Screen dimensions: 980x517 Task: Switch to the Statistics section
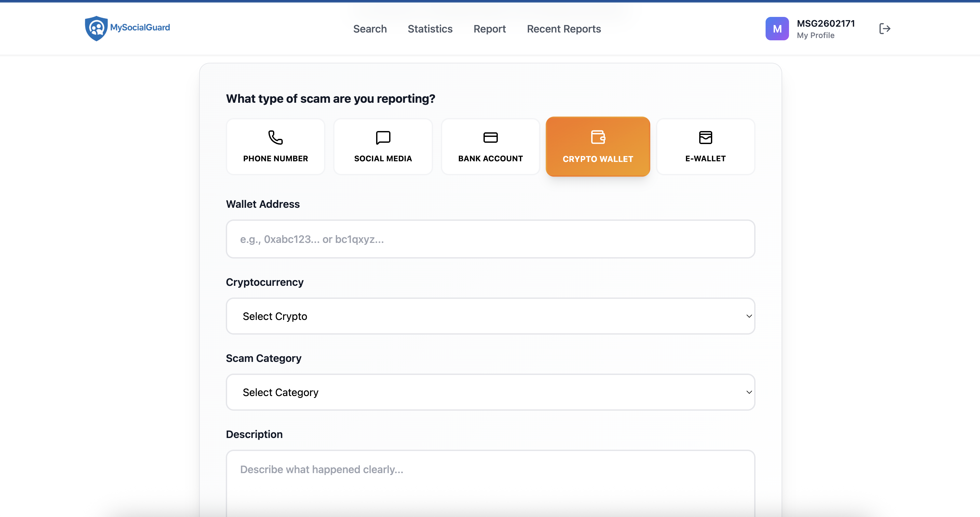430,29
